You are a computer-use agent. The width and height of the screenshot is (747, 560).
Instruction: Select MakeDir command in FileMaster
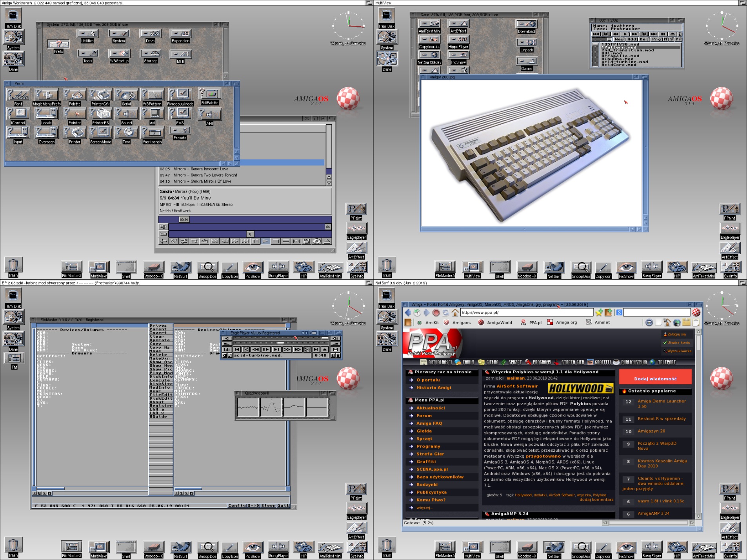coord(161,358)
